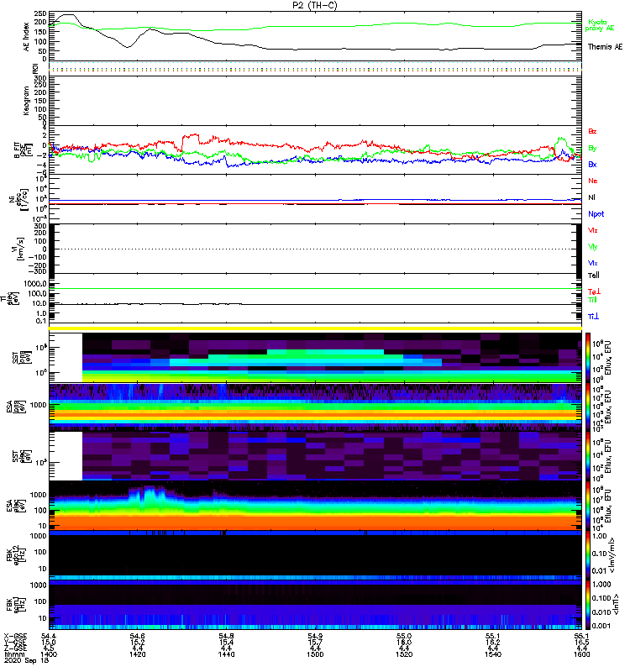Screen dimensions: 630x672
Task: Click the blue "Npot" legend label
Action: coord(596,214)
